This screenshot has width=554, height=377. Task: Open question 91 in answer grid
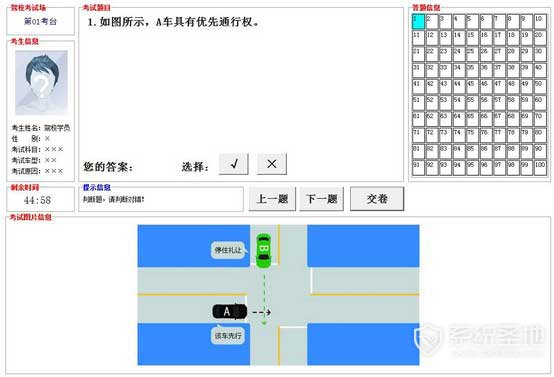[x=418, y=168]
